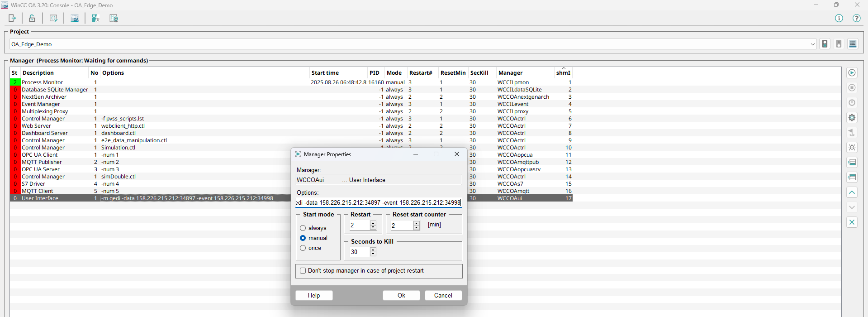Image resolution: width=868 pixels, height=317 pixels.
Task: Select the 'always' start mode
Action: coord(303,228)
